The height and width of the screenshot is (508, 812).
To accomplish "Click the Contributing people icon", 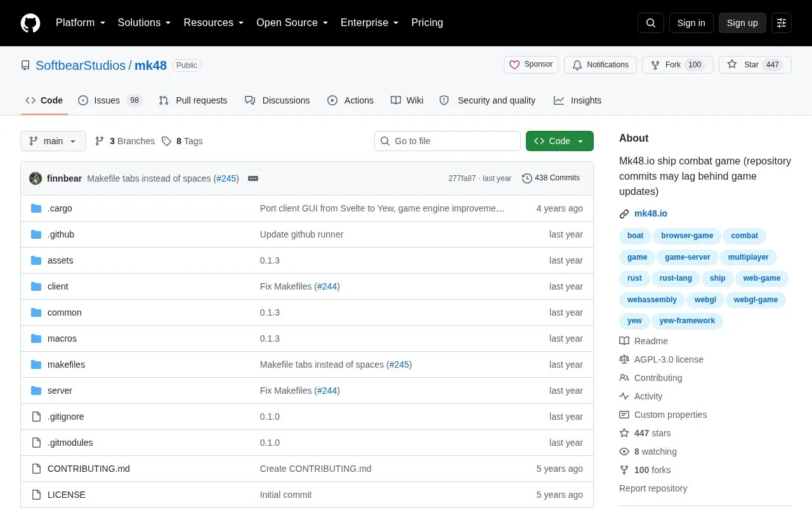I will click(x=624, y=378).
